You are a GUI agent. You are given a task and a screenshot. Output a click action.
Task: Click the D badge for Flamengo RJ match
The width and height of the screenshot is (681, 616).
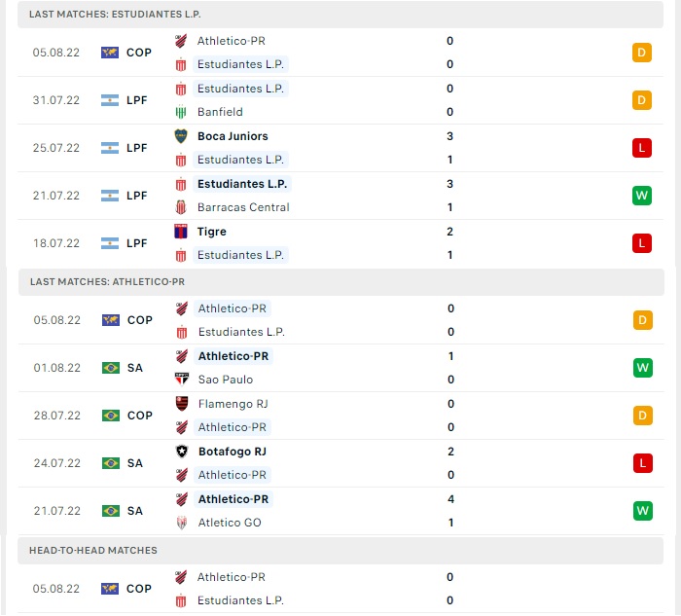[x=643, y=416]
